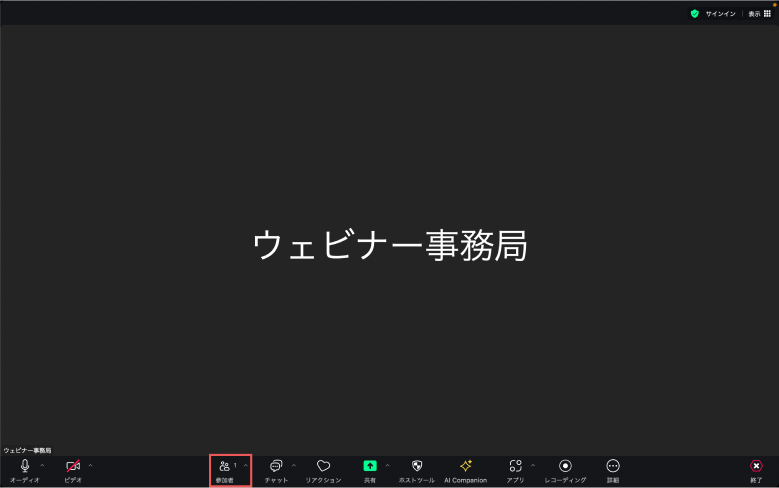779x488 pixels.
Task: Launch AI Companion sparkle icon
Action: (x=465, y=467)
